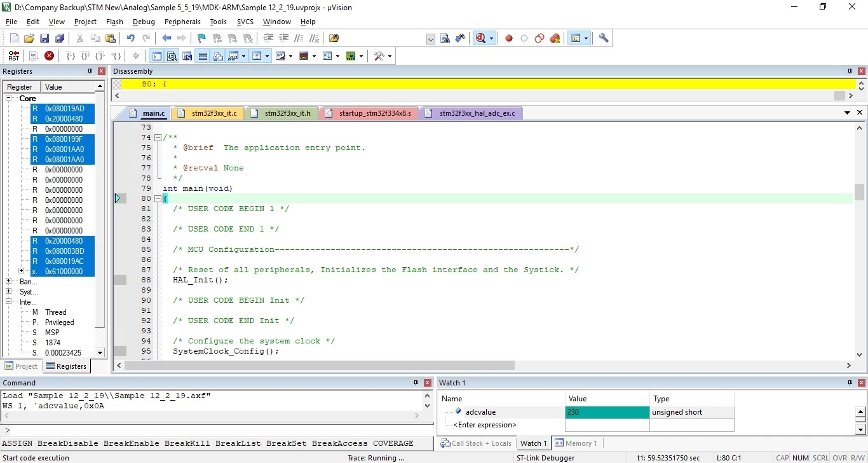Kill all breakpoints icon
This screenshot has width=868, height=463.
click(555, 38)
